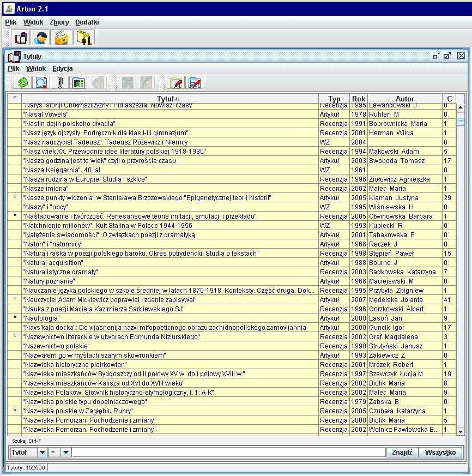Open the Zbiory menu
The width and height of the screenshot is (472, 476).
pos(59,22)
